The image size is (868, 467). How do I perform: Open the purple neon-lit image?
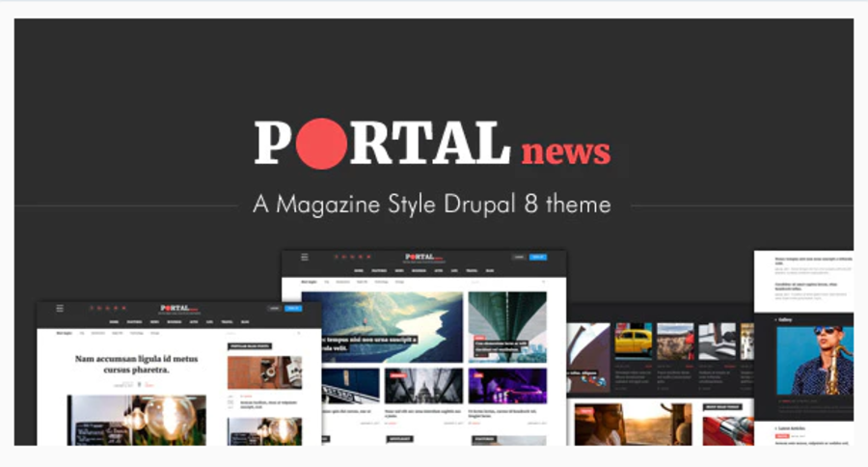click(x=507, y=386)
